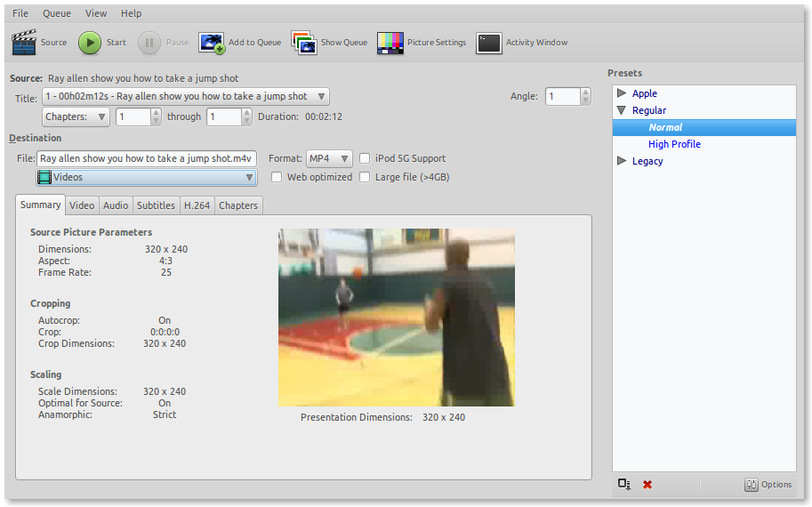
Task: Click the Duration value 00:02:12
Action: coord(324,117)
